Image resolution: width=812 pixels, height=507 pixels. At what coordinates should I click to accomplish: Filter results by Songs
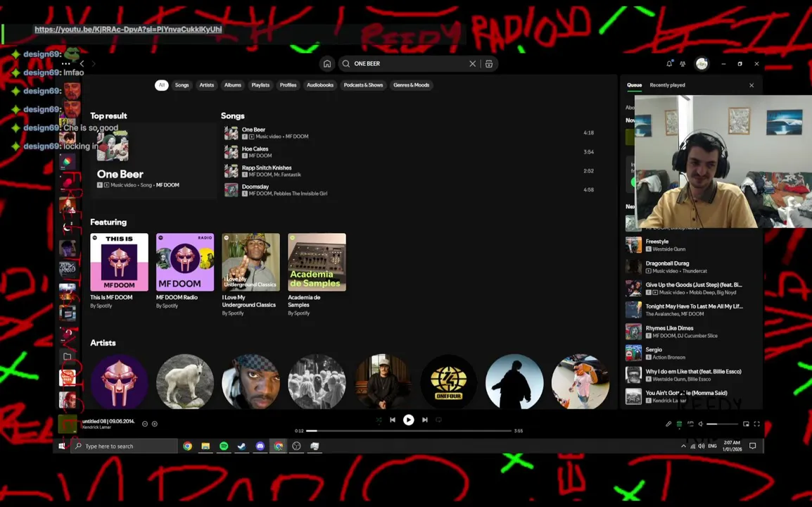(x=182, y=85)
